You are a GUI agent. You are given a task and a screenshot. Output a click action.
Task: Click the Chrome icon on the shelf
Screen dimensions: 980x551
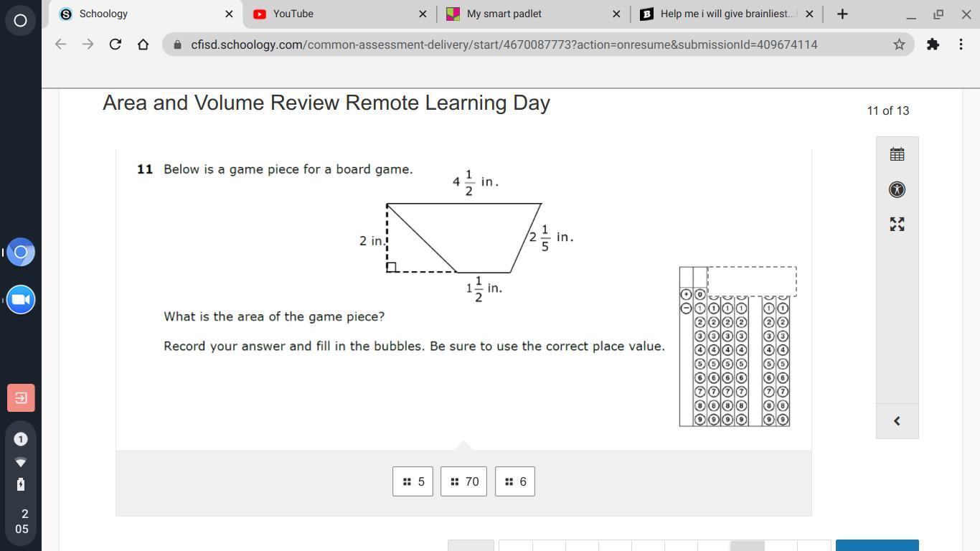click(21, 253)
